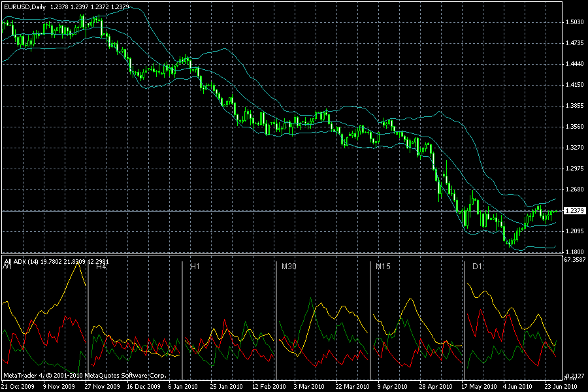
Task: Select the 9 Apr 2010 date label
Action: [392, 386]
